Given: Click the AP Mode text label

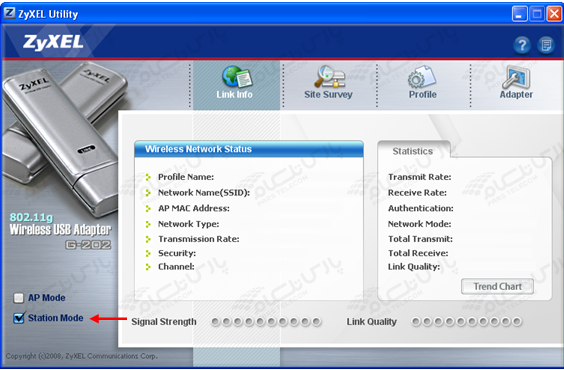Looking at the screenshot, I should (47, 298).
